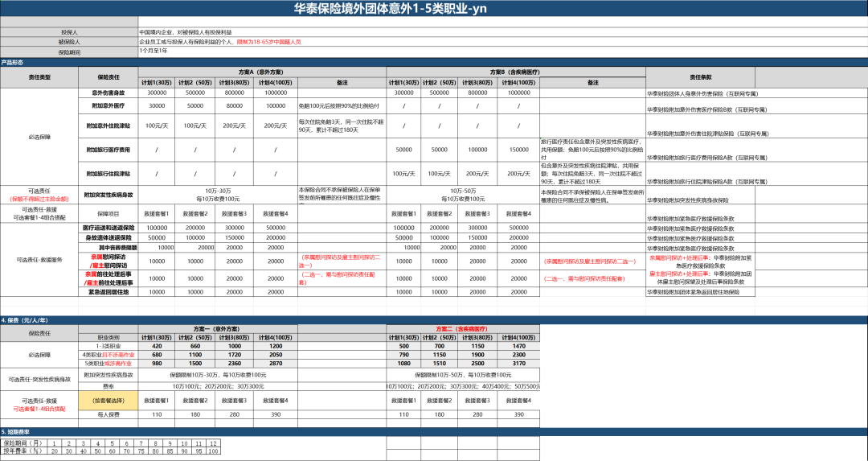Click the 5类职业或涉高作业 row label
The image size is (868, 461).
[x=108, y=364]
